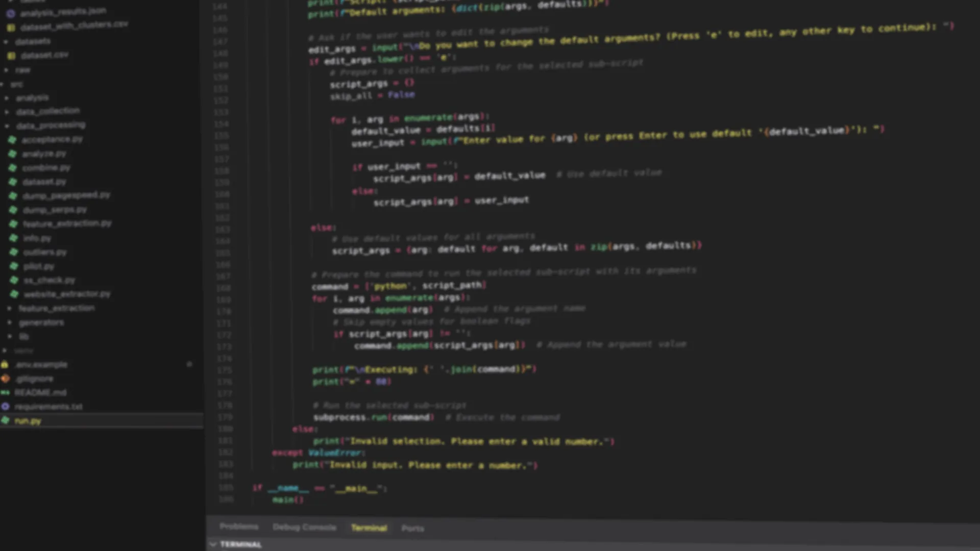Image resolution: width=980 pixels, height=551 pixels.
Task: Click the Python icon for dump_pagespeed.py
Action: coord(14,195)
